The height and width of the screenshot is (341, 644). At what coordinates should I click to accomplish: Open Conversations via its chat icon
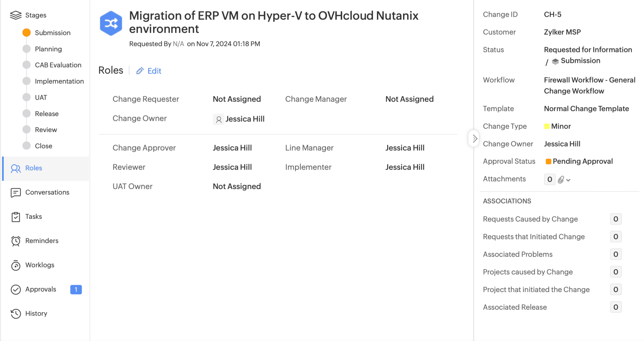pyautogui.click(x=16, y=193)
